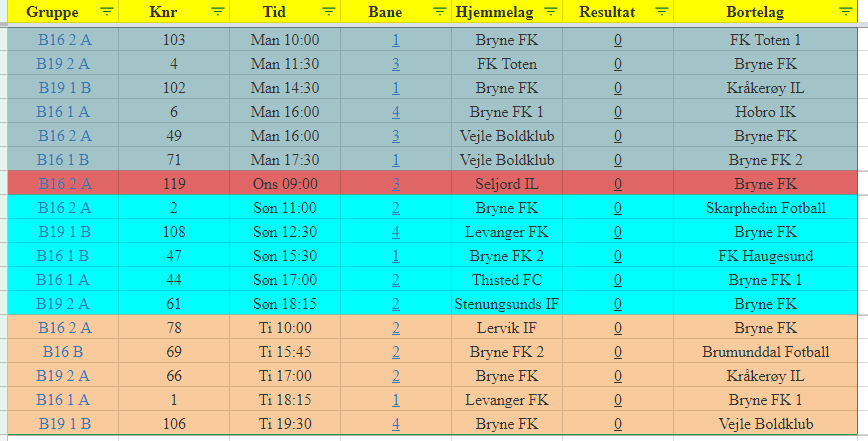Select the Stenungsunds IF cell
Viewport: 868px width, 441px height.
[x=506, y=304]
